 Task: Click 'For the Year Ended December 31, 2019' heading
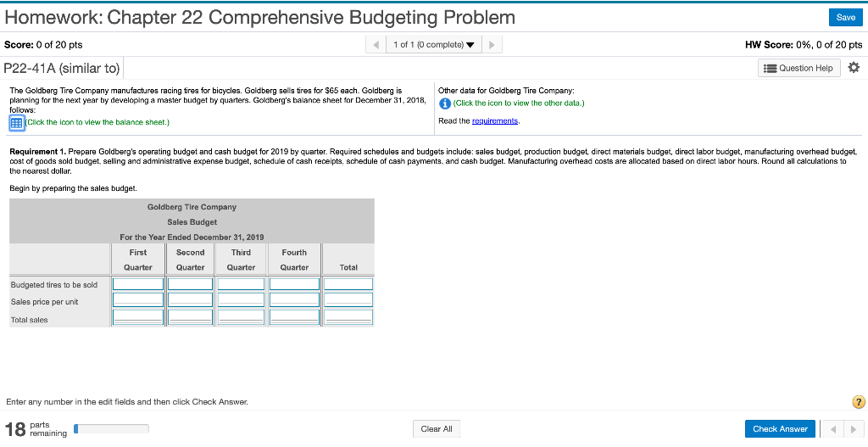pos(192,237)
